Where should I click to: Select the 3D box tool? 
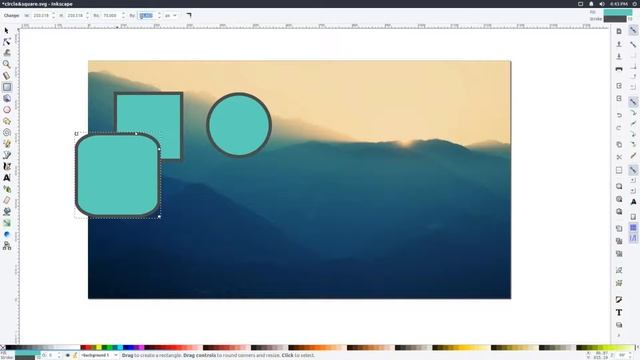pos(7,98)
